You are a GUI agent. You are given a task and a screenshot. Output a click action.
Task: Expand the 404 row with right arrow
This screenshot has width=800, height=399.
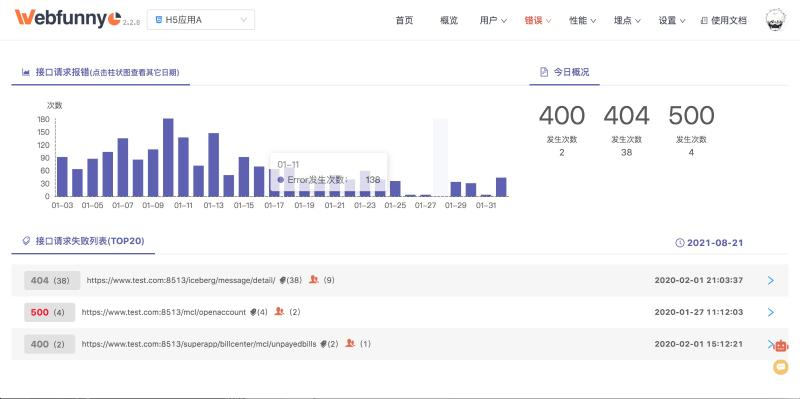[771, 280]
